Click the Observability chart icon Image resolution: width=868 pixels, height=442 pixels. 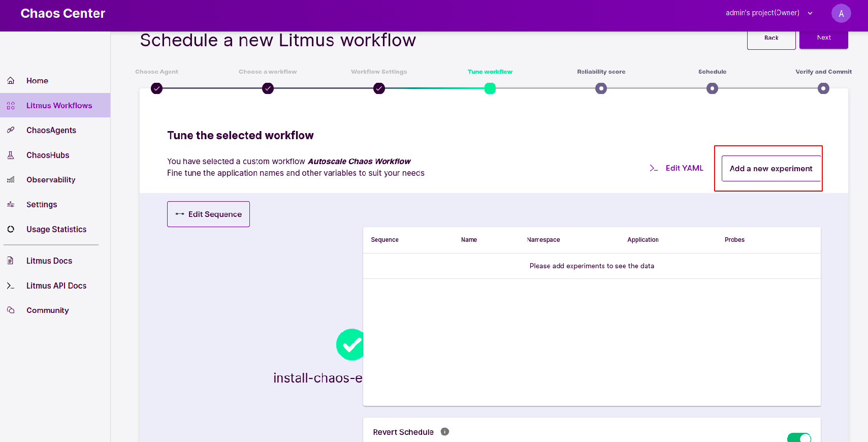(x=11, y=180)
